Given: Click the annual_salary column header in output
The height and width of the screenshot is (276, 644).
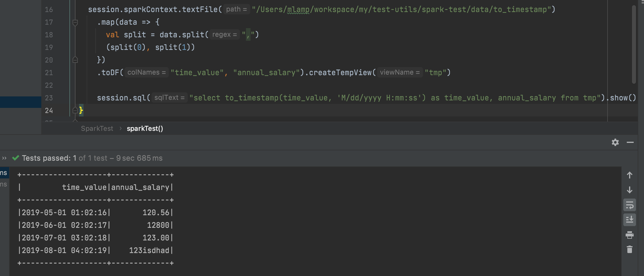Looking at the screenshot, I should [140, 187].
